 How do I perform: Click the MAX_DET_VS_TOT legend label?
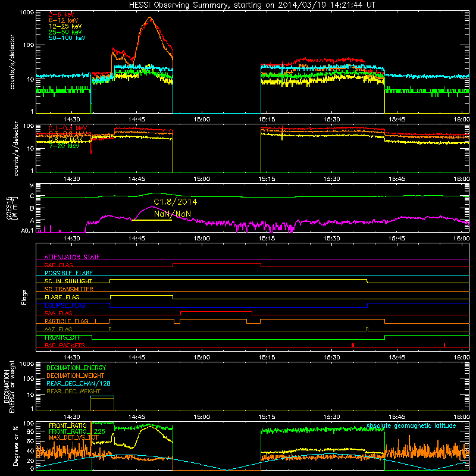(x=74, y=437)
